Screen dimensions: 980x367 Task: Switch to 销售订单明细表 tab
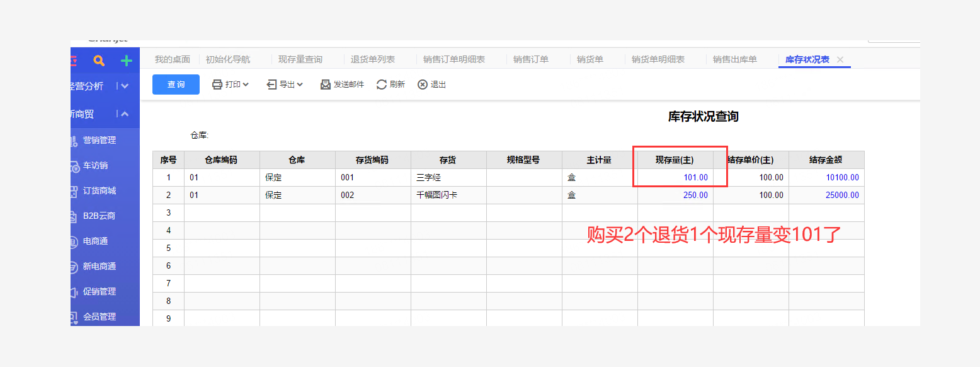[x=454, y=59]
